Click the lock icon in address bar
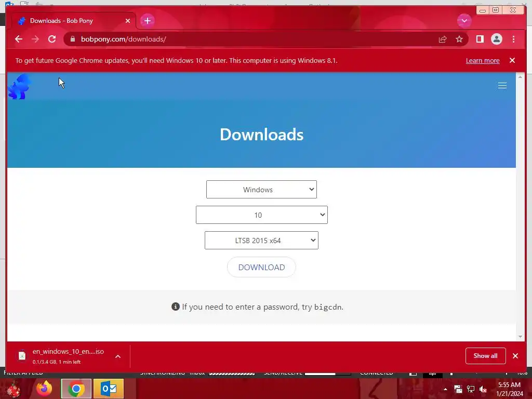 click(x=73, y=39)
